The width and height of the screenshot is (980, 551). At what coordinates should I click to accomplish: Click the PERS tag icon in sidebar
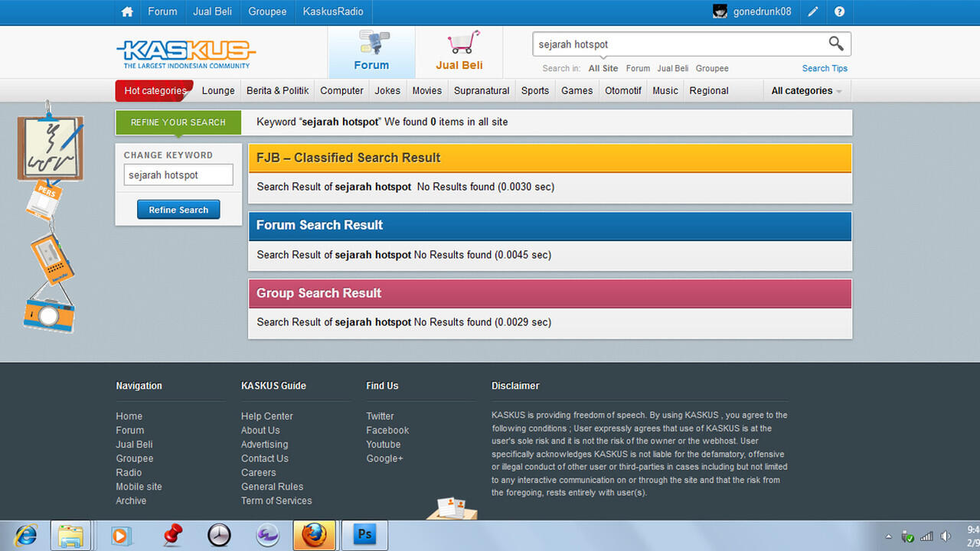coord(44,200)
